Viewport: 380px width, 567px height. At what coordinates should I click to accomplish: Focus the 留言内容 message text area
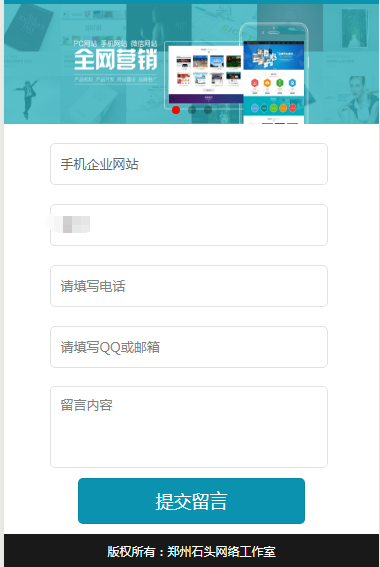[x=189, y=427]
